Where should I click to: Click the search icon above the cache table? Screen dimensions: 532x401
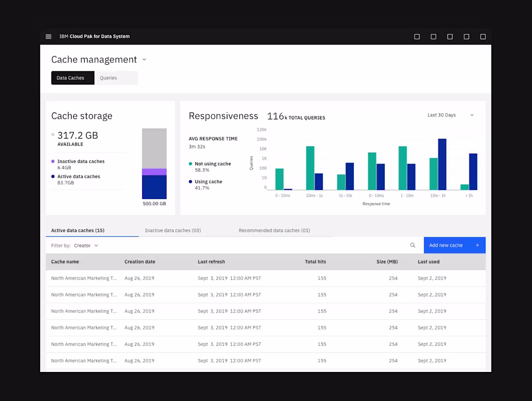(413, 245)
